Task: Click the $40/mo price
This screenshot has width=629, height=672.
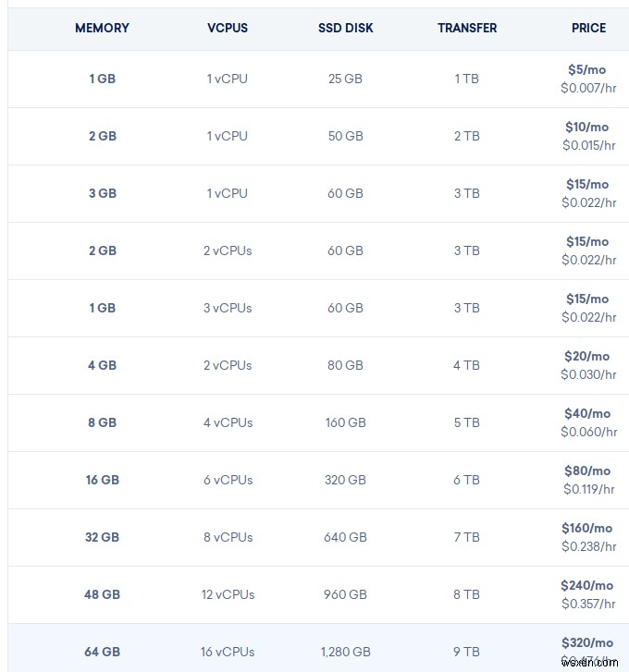Action: 587,413
